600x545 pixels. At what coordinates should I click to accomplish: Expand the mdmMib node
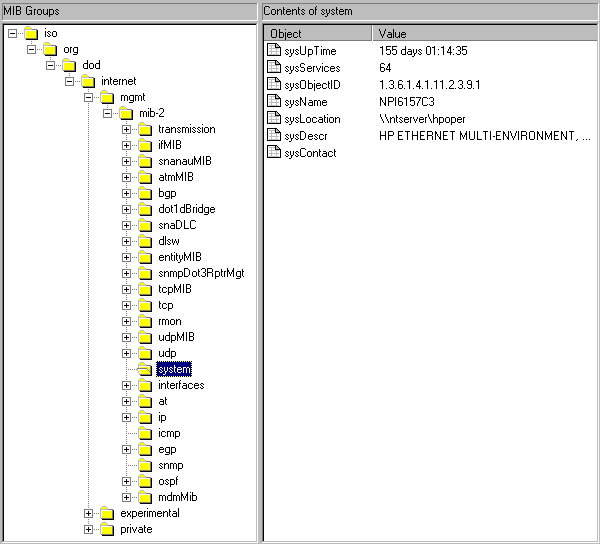coord(126,498)
